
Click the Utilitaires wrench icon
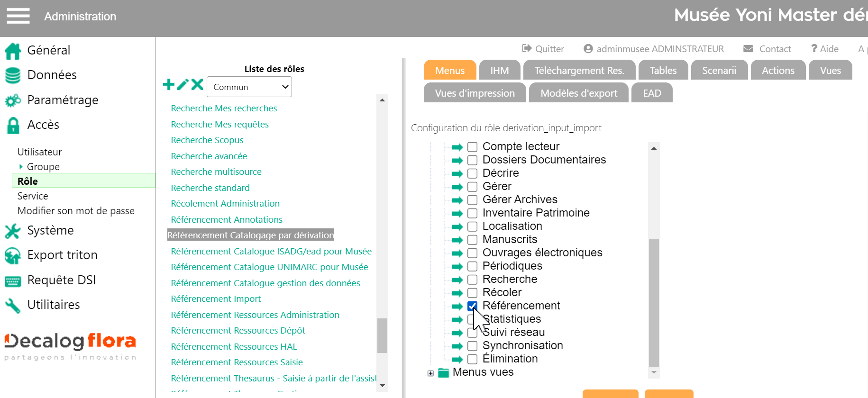click(13, 305)
